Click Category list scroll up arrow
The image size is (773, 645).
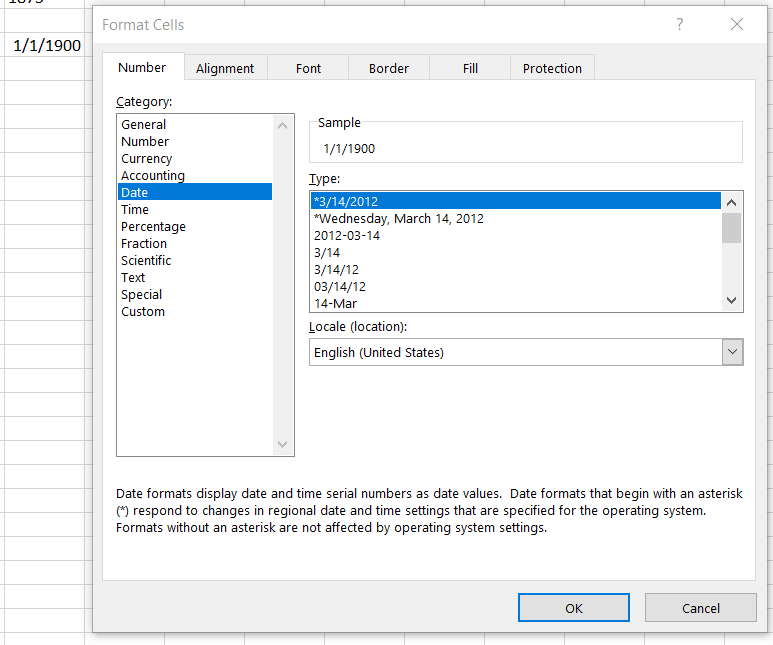tap(282, 126)
